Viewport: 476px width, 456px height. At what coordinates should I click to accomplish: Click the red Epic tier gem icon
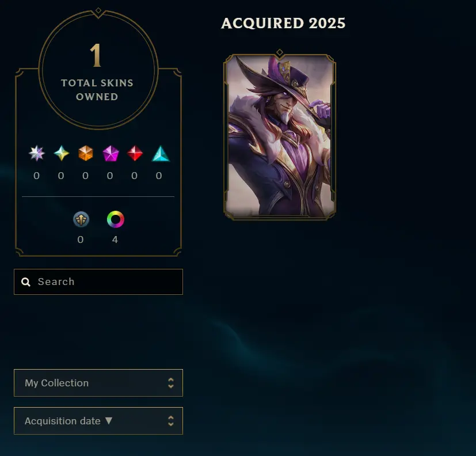[x=135, y=153]
